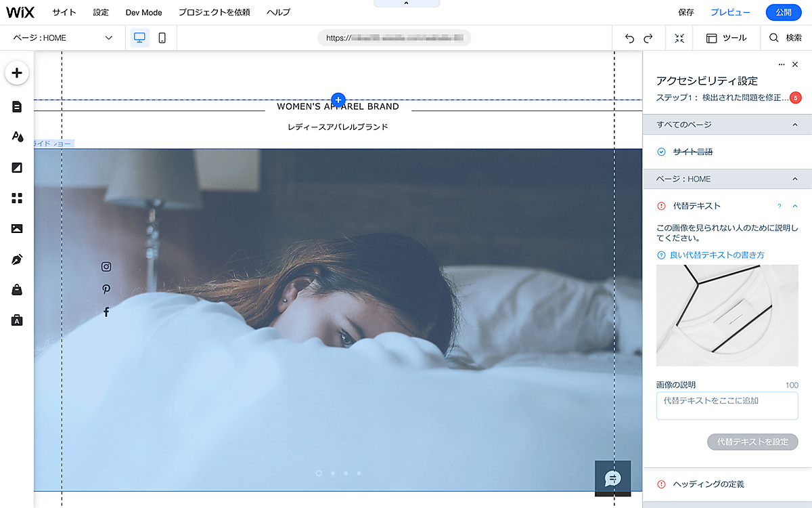
Task: Open the Media image icon in sidebar
Action: (x=17, y=229)
